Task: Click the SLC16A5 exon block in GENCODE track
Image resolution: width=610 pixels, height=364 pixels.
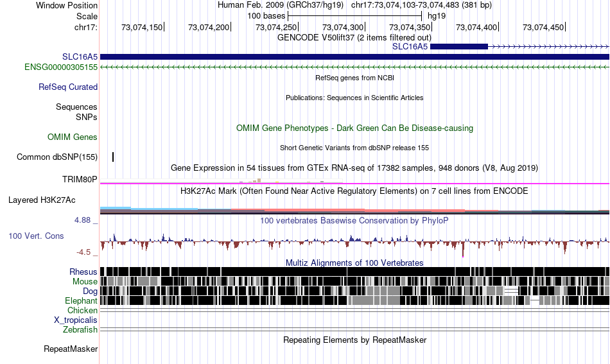Action: point(459,47)
